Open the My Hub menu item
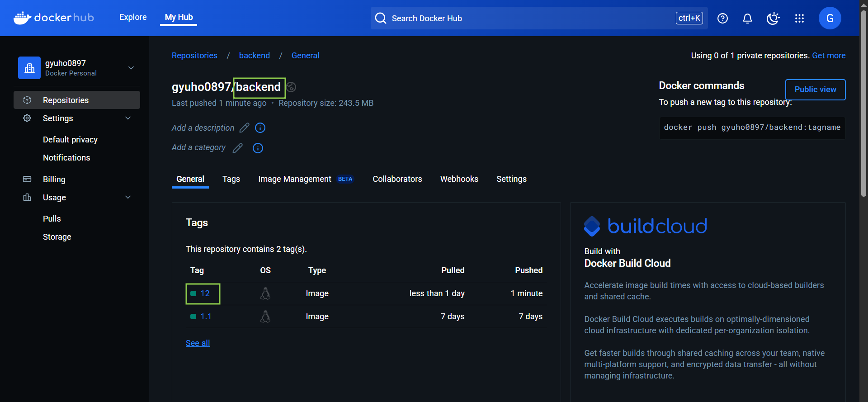Screen dimensions: 868x402 point(179,17)
